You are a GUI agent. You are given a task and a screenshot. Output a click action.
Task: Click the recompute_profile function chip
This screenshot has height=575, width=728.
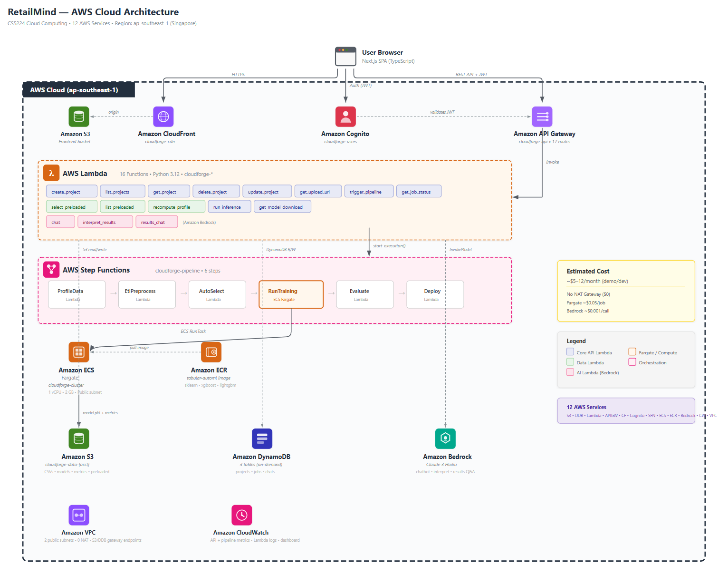pyautogui.click(x=177, y=206)
